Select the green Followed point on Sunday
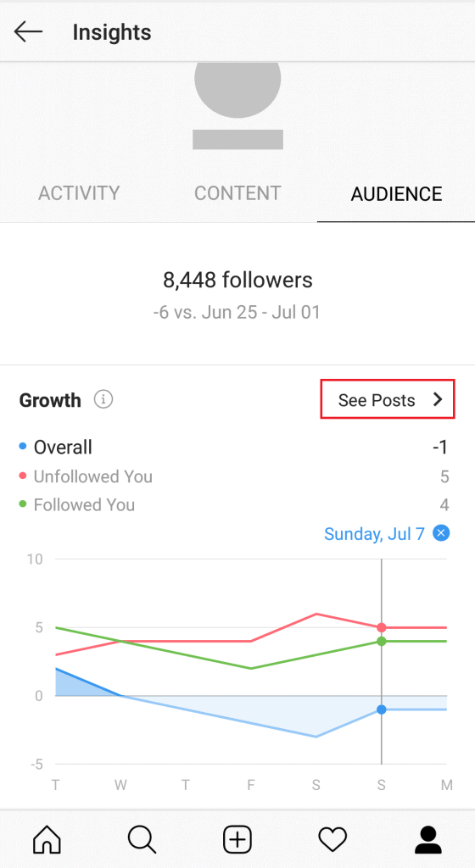 point(382,641)
